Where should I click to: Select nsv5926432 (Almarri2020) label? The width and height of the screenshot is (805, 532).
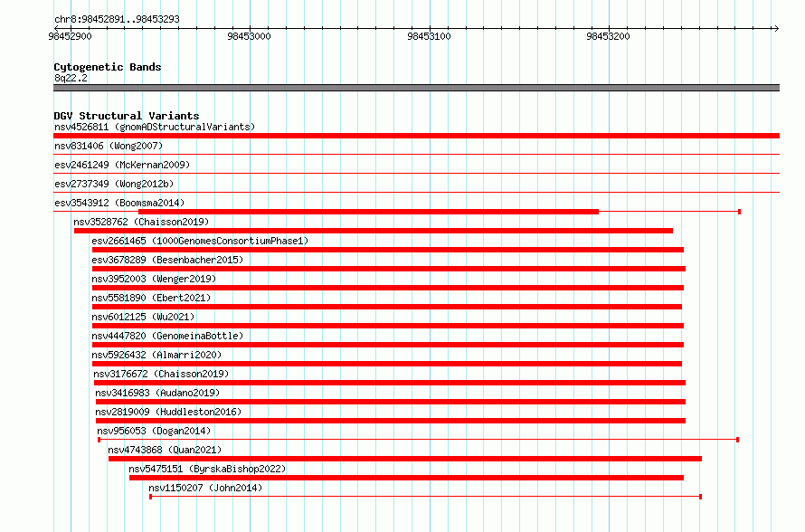[156, 355]
